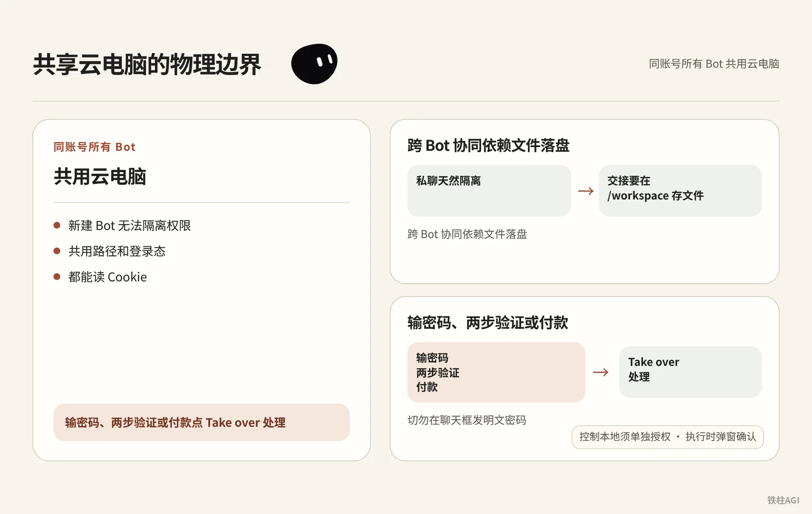Click the title 共享云电脑的物理边界
Image resolution: width=812 pixels, height=514 pixels.
(147, 64)
